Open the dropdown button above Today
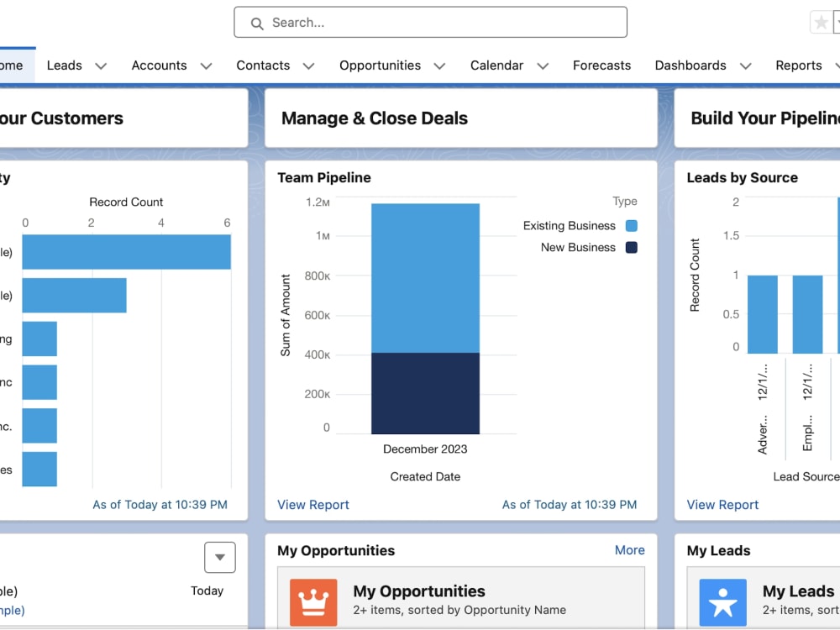This screenshot has width=840, height=630. click(219, 557)
